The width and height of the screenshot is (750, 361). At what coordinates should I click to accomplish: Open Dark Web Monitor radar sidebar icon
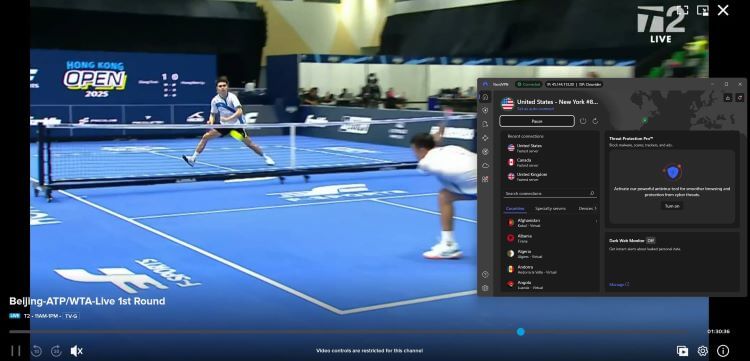[485, 152]
